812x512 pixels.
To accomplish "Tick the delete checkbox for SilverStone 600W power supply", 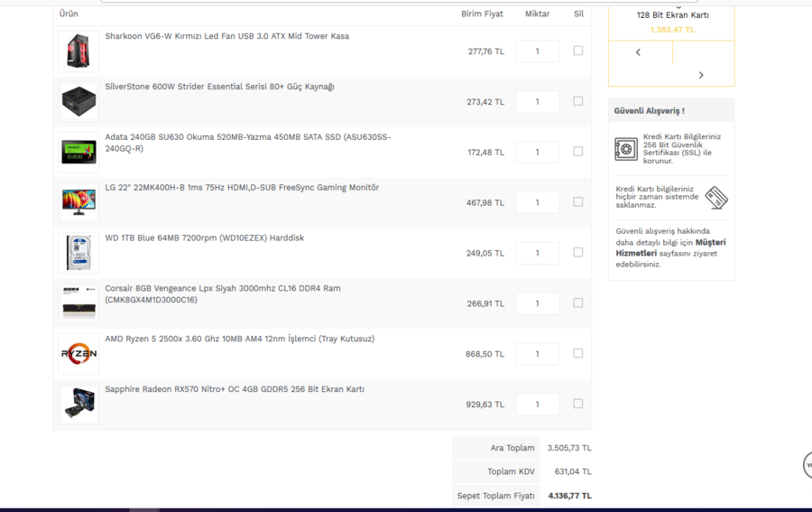I will (x=578, y=101).
